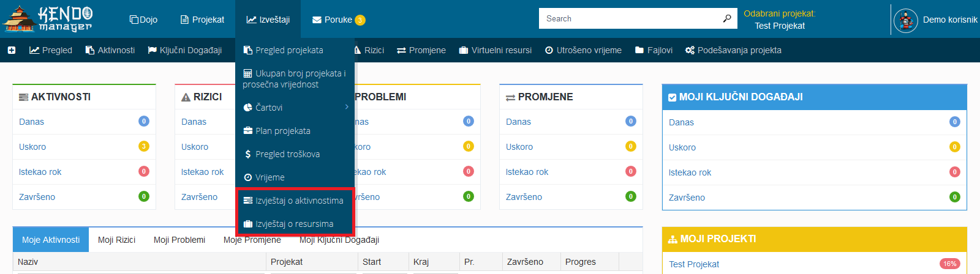Switch to Moji Rizici tab
Viewport: 980px width, 274px height.
click(116, 240)
